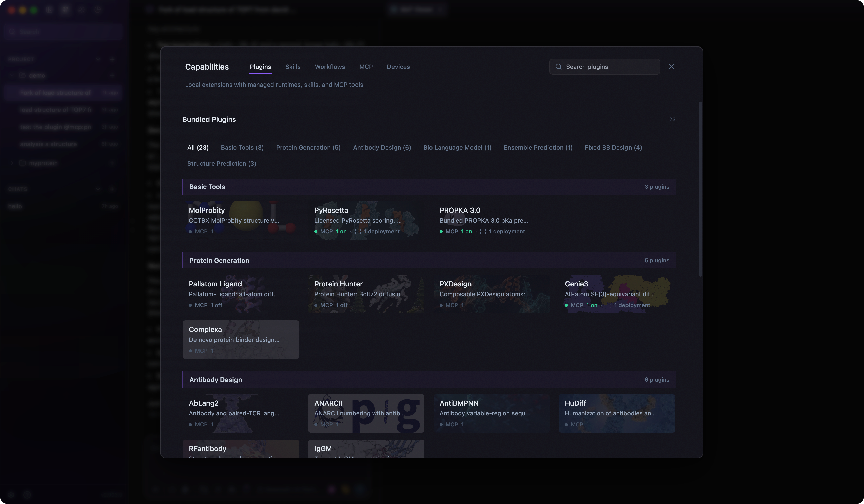Select "analysis a structure" in the background sidebar
The height and width of the screenshot is (504, 864).
[48, 144]
